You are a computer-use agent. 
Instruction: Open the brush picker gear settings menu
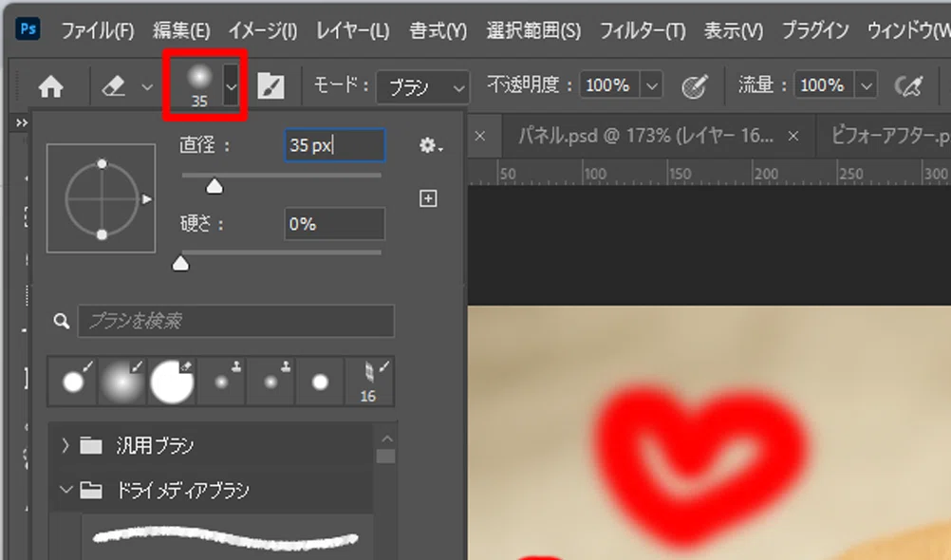pos(430,145)
